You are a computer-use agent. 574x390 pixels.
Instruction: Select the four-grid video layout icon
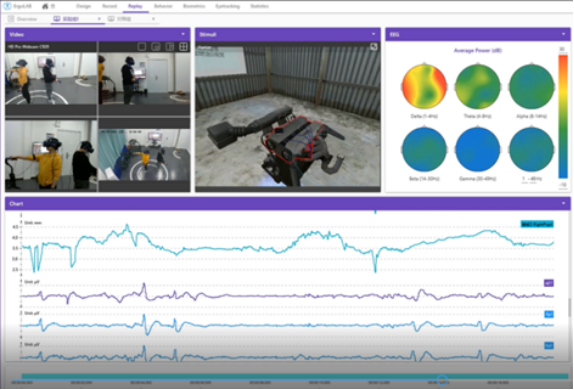pos(183,47)
